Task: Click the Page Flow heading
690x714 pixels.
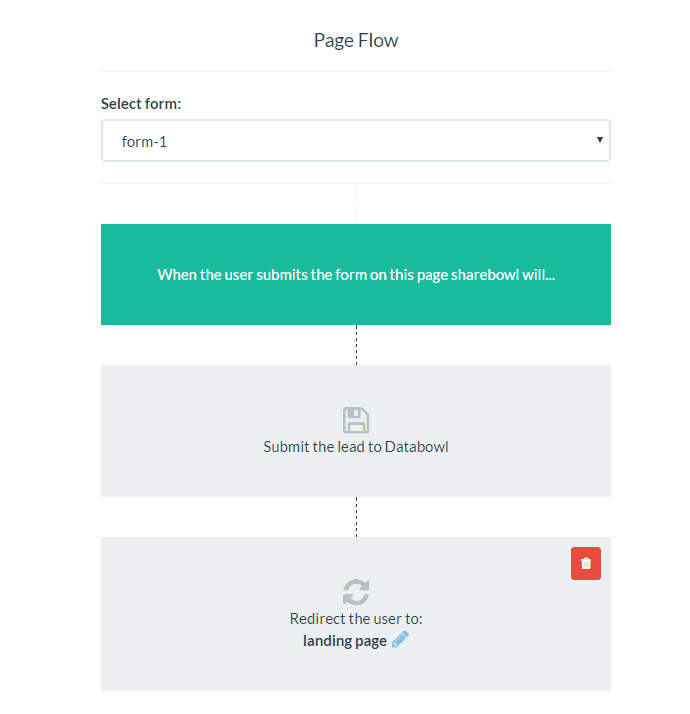Action: point(356,41)
